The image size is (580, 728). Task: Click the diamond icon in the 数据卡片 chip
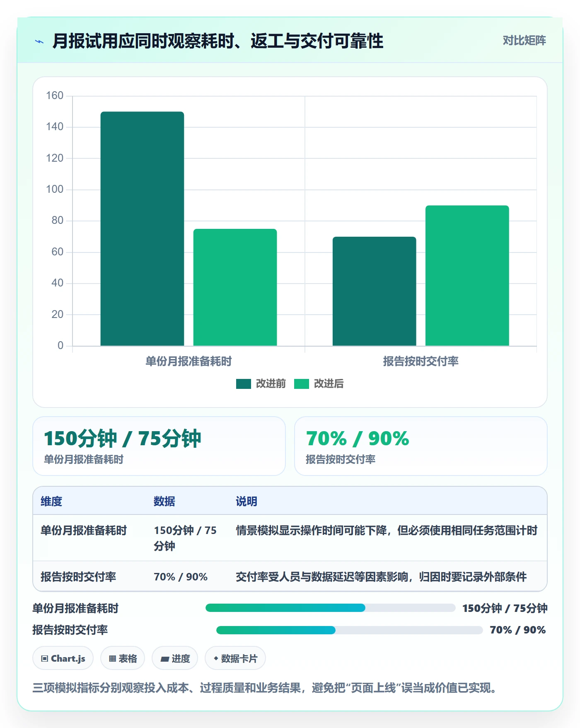click(216, 658)
